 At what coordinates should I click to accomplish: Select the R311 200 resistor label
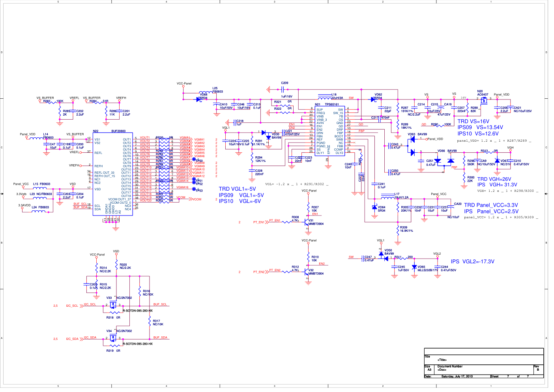pos(404,257)
